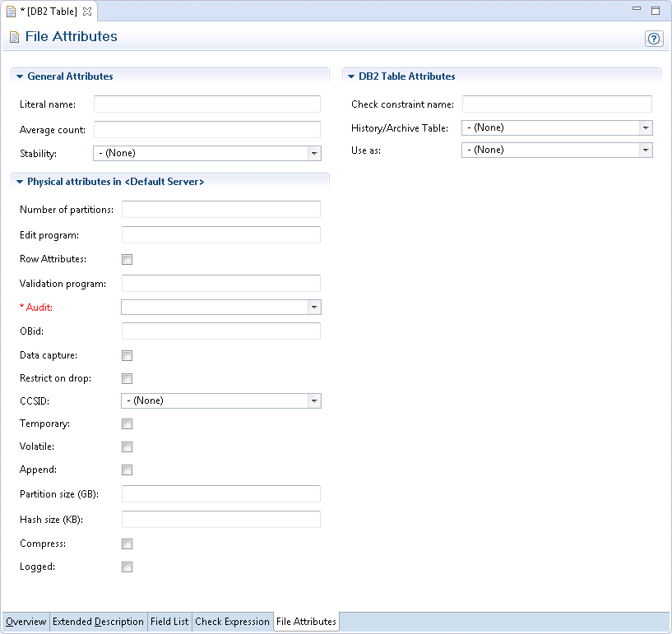Viewport: 672px width, 634px height.
Task: Close the DB2 Table editor tab
Action: (x=87, y=12)
